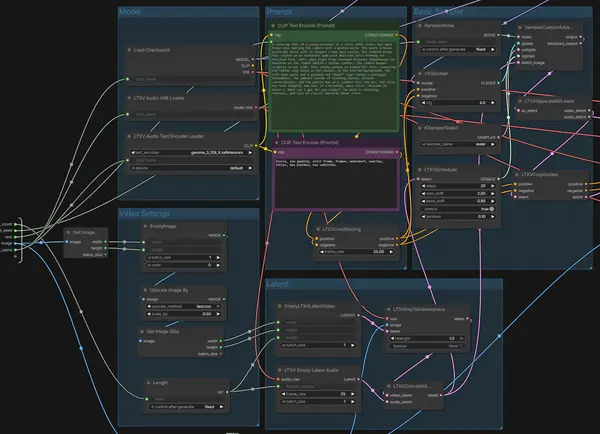Collapse the green CLIP Text Encode node
Viewport: 600px width, 434px height.
click(x=273, y=26)
